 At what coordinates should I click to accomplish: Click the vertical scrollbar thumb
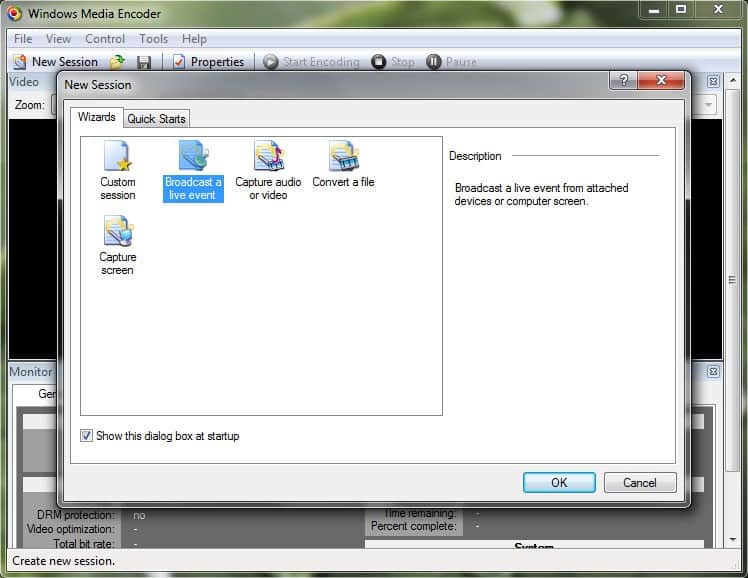pos(732,280)
